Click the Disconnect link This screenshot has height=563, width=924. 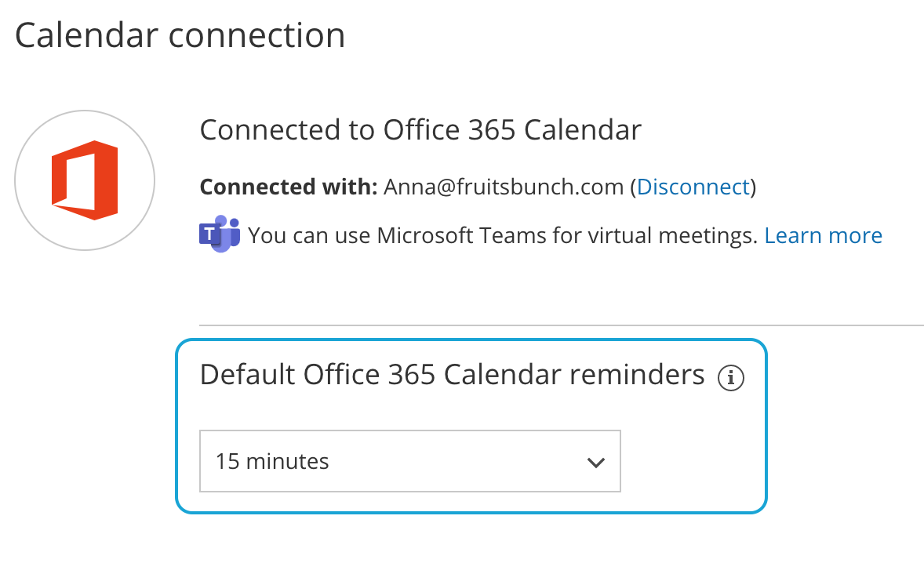point(693,187)
